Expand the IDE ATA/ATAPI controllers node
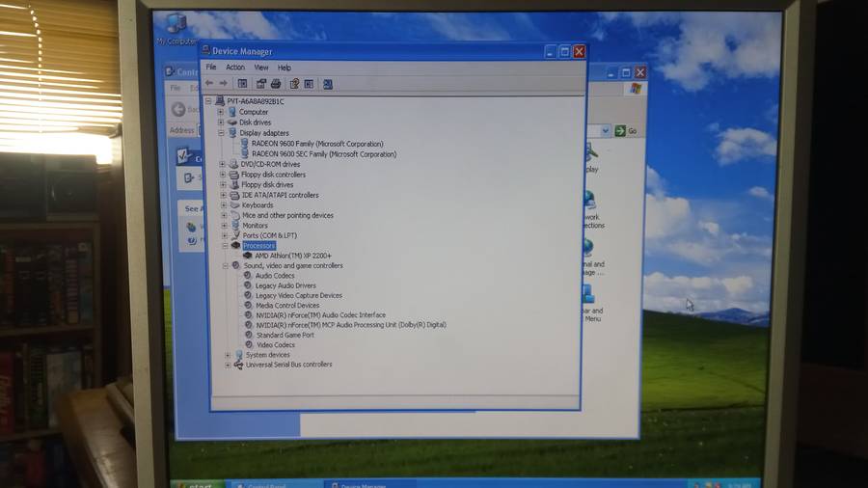 pyautogui.click(x=224, y=196)
